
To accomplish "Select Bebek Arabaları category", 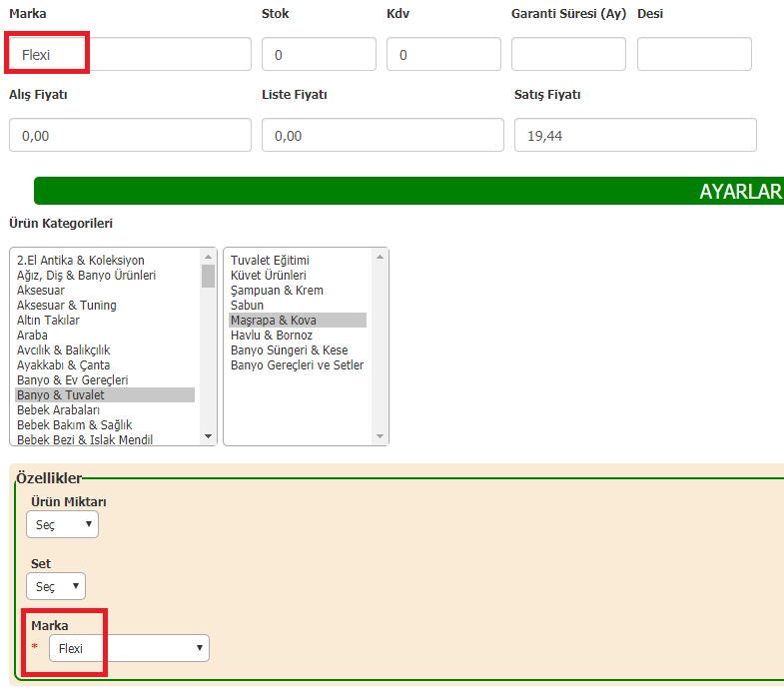I will tap(105, 410).
